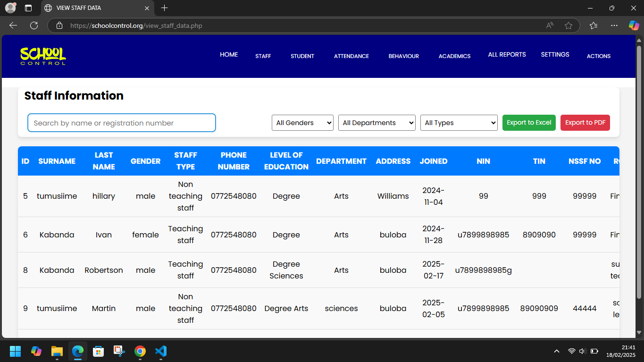The image size is (644, 362).
Task: Click Export to PDF button
Action: tap(585, 123)
